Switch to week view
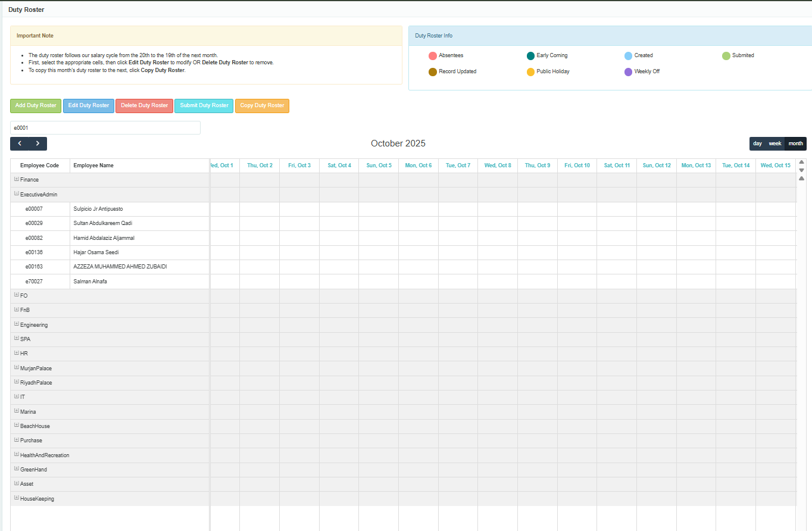The height and width of the screenshot is (531, 812). click(x=774, y=143)
